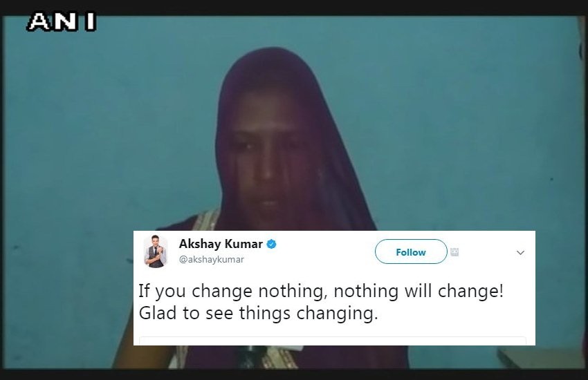Open Akshay Kumar's profile picture

(x=155, y=251)
